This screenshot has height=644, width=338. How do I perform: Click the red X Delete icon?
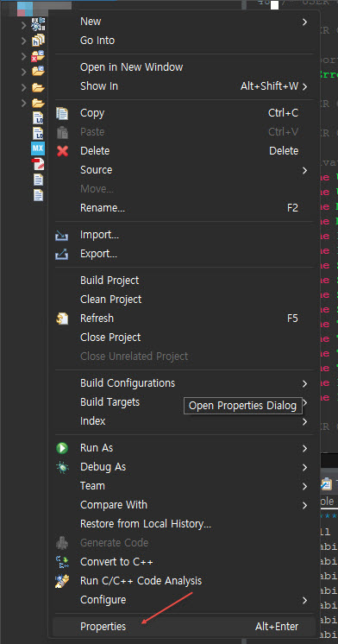[62, 151]
